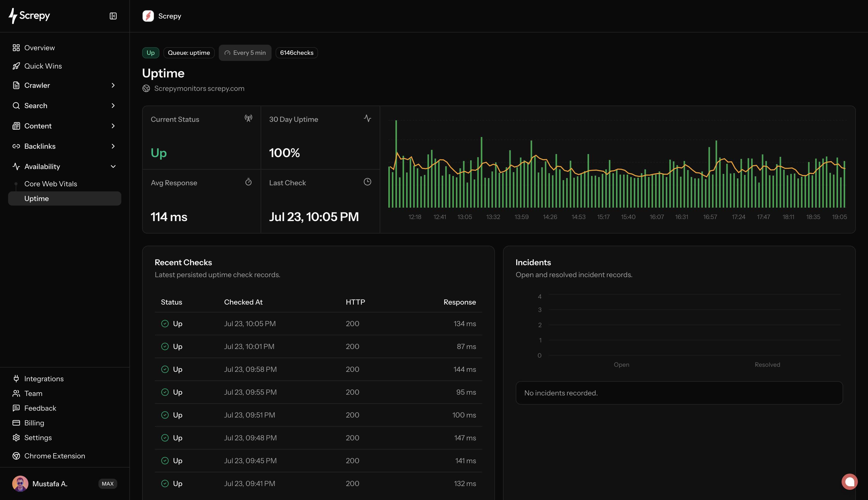The image size is (868, 500).
Task: Click the Resolved label in Incidents chart
Action: point(767,364)
